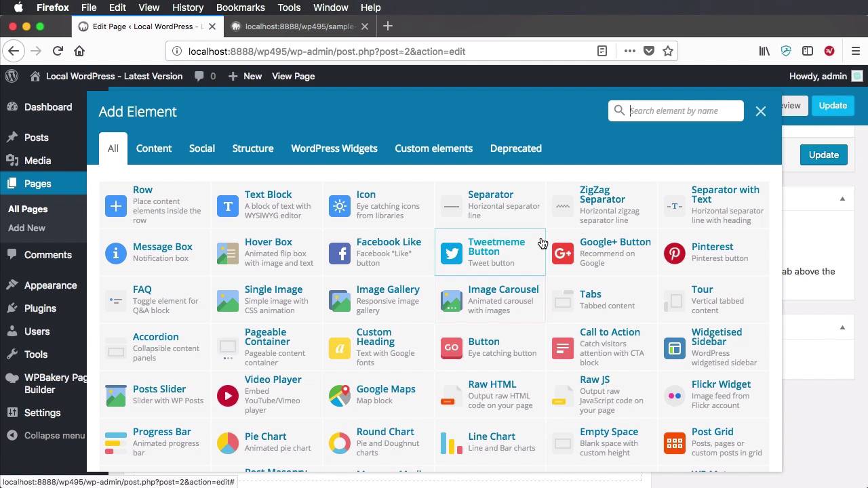Open the Firefox hamburger menu
Viewport: 868px width, 488px height.
[855, 51]
